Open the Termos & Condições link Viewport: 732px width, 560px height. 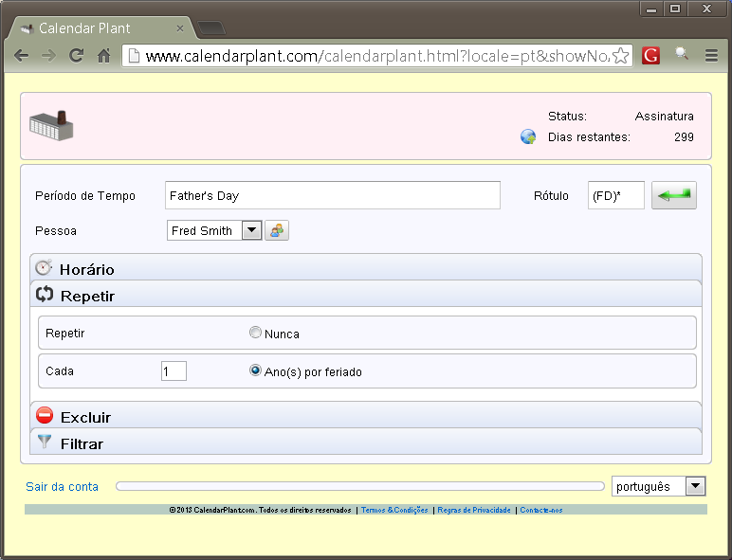(394, 510)
